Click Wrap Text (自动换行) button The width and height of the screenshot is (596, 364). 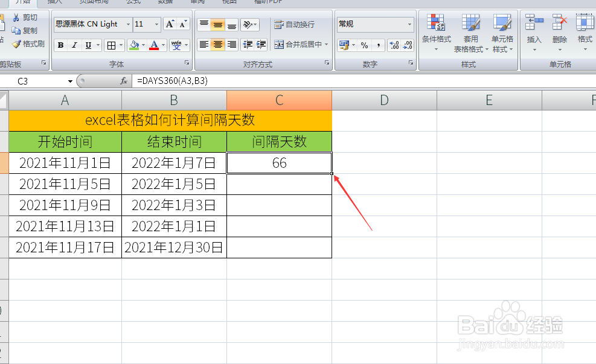[295, 25]
